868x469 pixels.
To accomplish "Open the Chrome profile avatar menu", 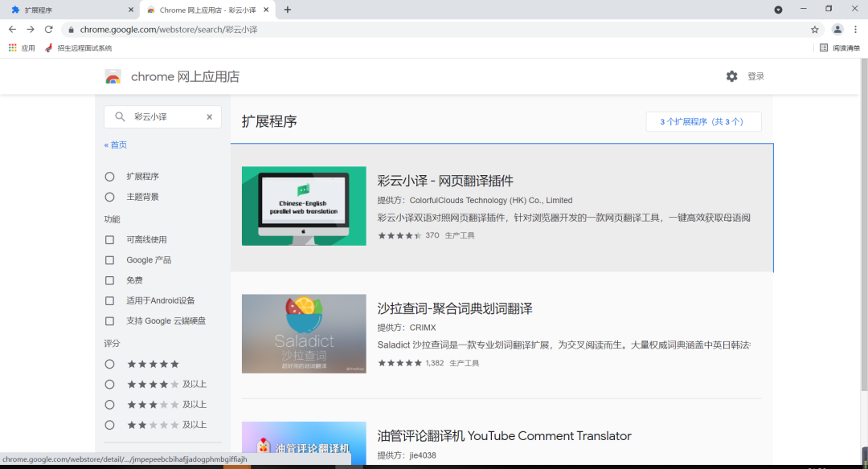I will pyautogui.click(x=837, y=29).
